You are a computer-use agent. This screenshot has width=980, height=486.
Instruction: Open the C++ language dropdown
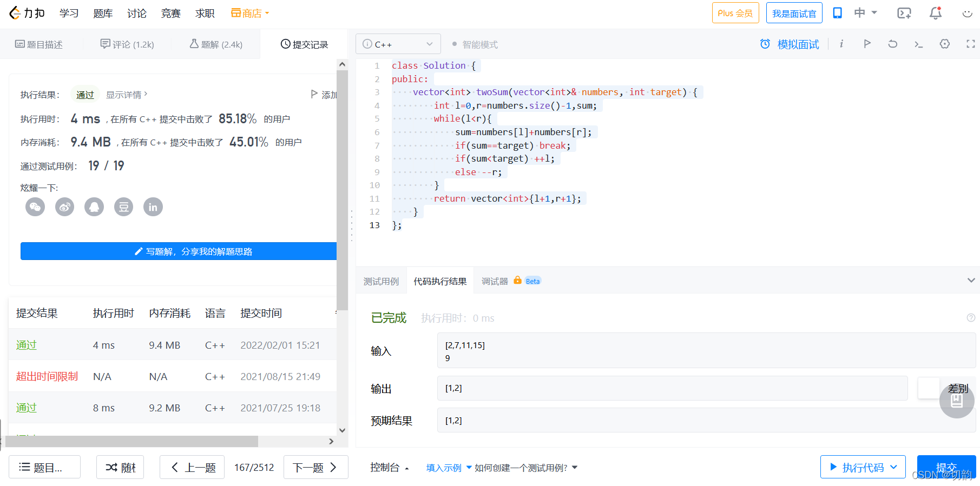click(x=398, y=44)
